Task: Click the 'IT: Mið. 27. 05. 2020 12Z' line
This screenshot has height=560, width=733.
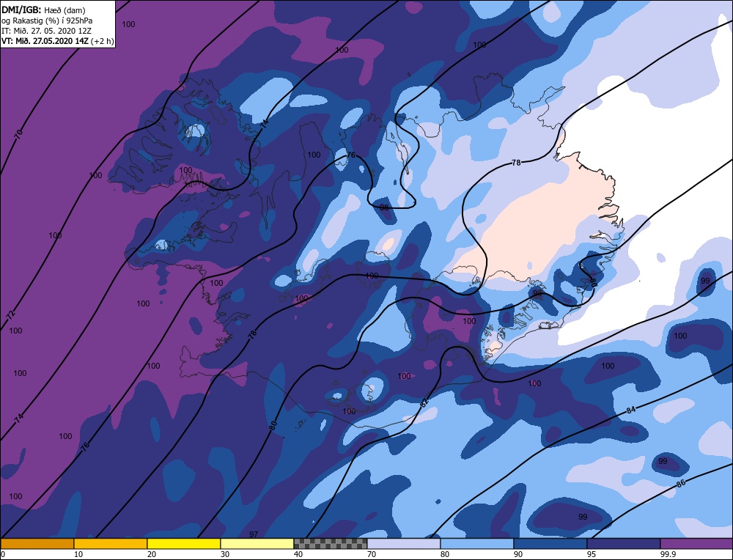Action: (46, 31)
